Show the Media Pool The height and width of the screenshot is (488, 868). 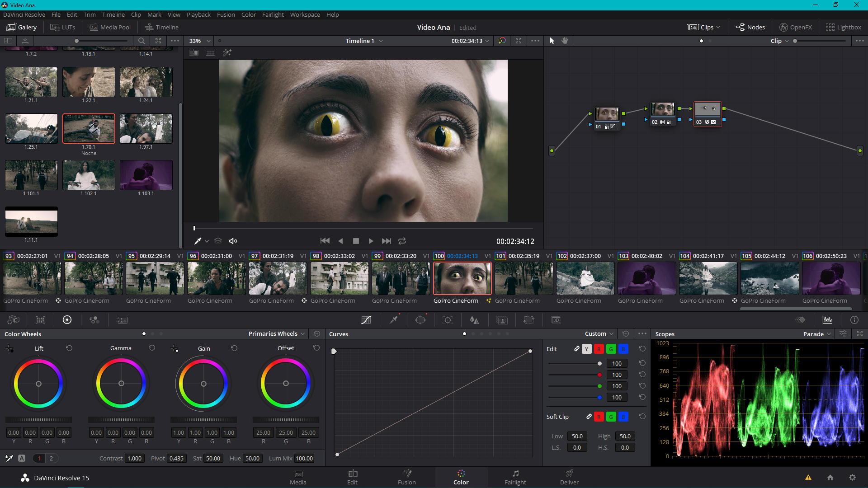(110, 27)
